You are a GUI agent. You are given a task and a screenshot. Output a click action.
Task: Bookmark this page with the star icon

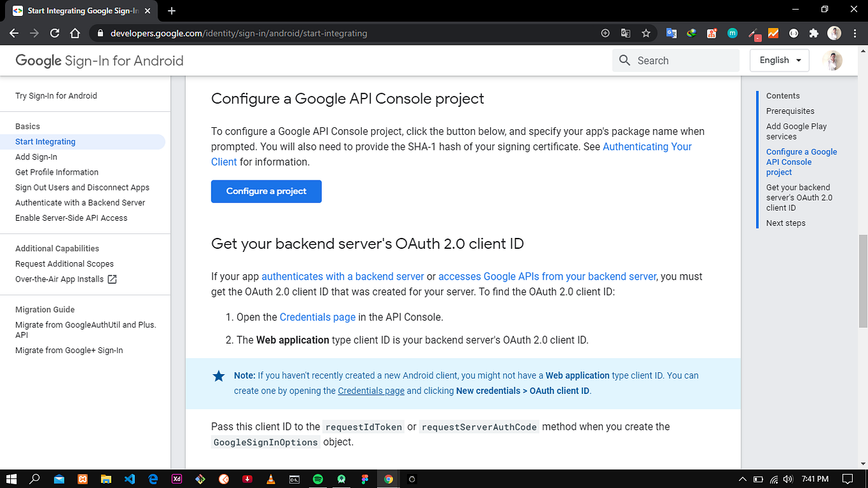646,33
